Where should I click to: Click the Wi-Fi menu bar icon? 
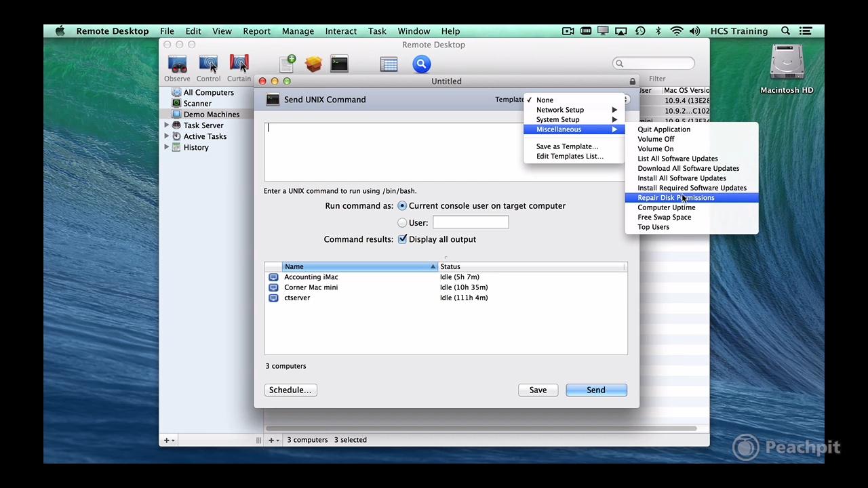(676, 31)
